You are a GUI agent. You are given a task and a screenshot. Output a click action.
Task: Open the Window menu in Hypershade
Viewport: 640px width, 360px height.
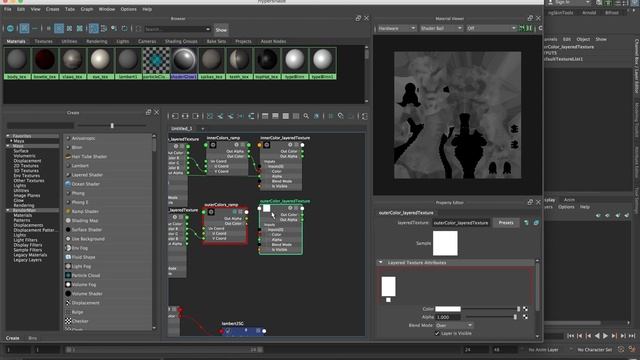coord(107,9)
